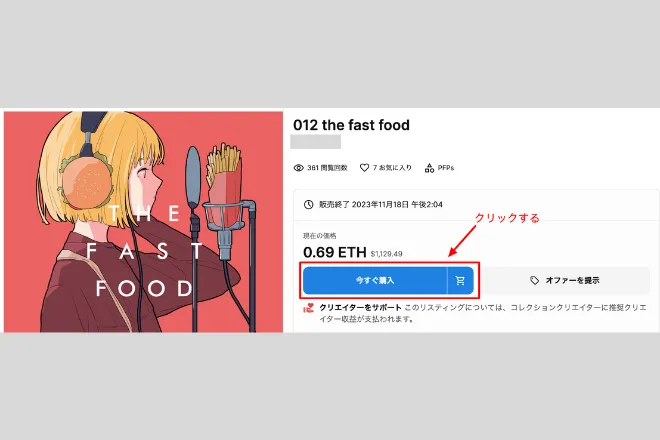Click the tag icon on offer button
660x440 pixels.
pyautogui.click(x=535, y=280)
